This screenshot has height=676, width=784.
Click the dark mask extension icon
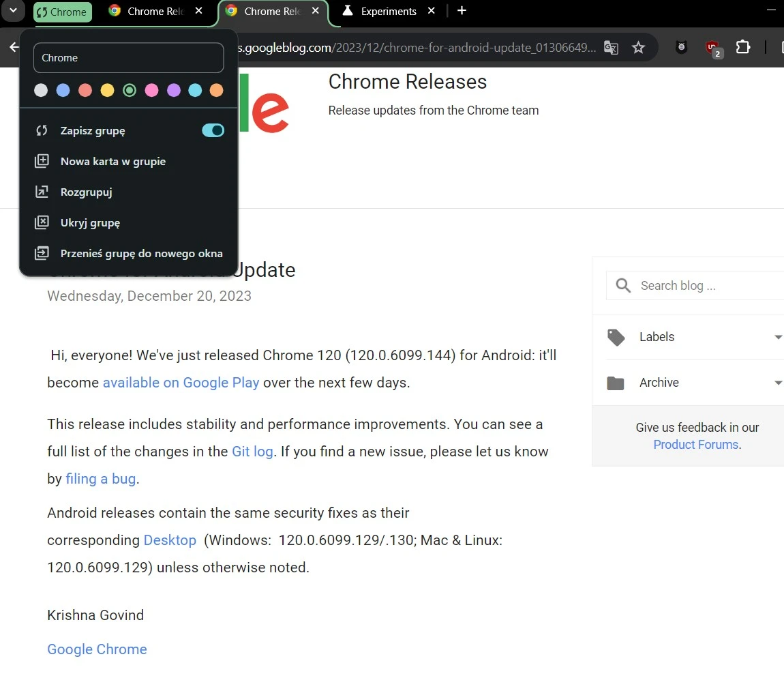coord(681,48)
